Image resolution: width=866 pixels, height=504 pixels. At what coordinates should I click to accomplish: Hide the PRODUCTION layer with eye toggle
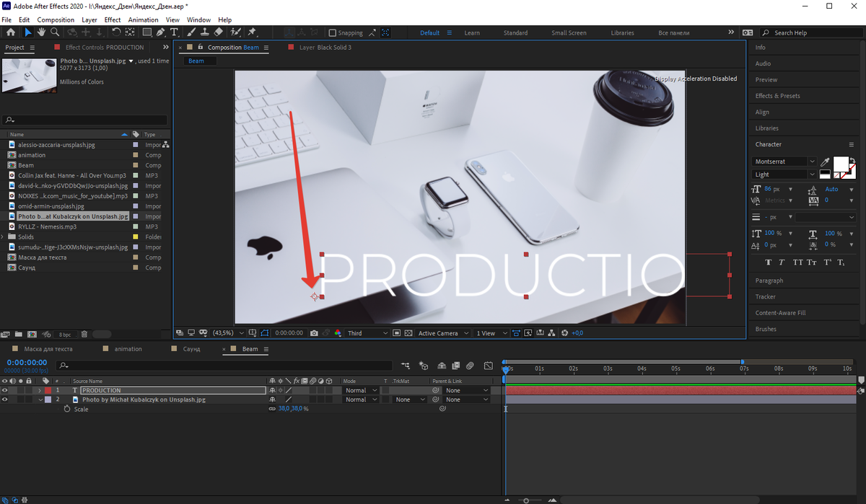tap(5, 390)
